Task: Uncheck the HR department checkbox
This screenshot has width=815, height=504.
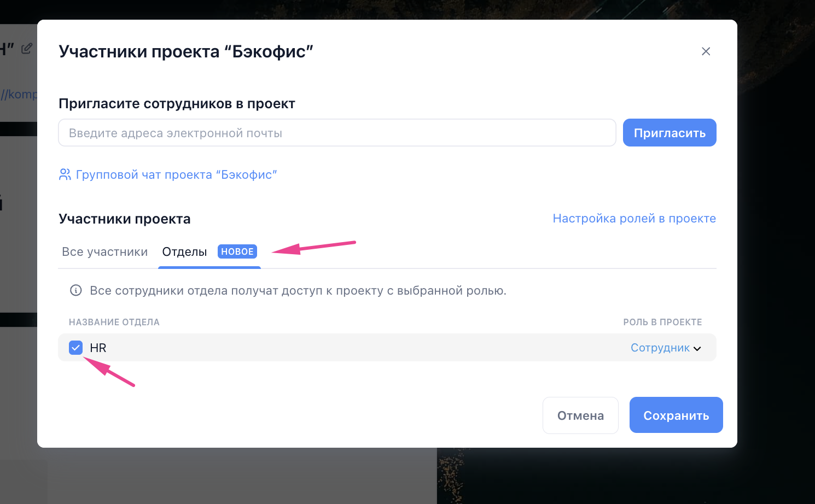Action: coord(75,348)
